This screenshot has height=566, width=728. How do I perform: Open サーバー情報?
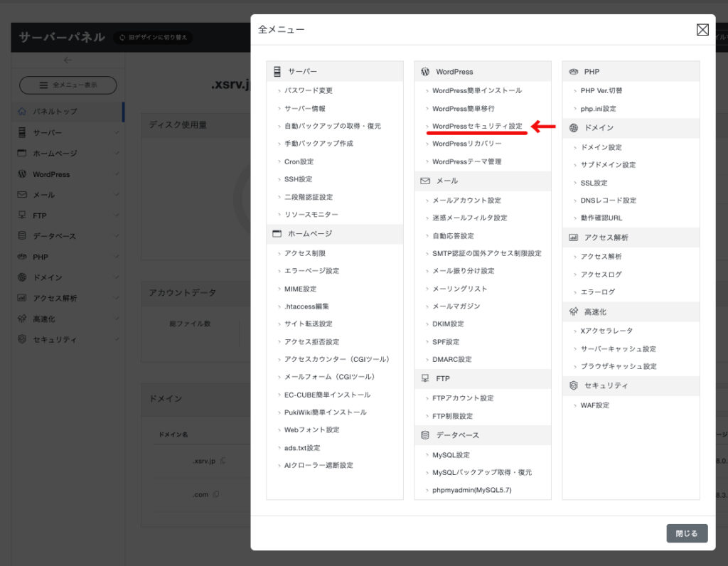(x=304, y=108)
